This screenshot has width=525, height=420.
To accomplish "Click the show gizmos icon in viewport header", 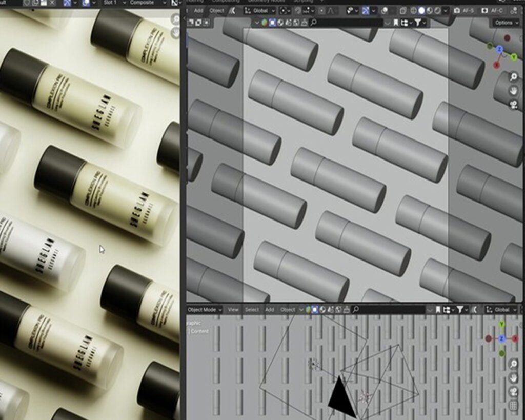I will [x=350, y=10].
